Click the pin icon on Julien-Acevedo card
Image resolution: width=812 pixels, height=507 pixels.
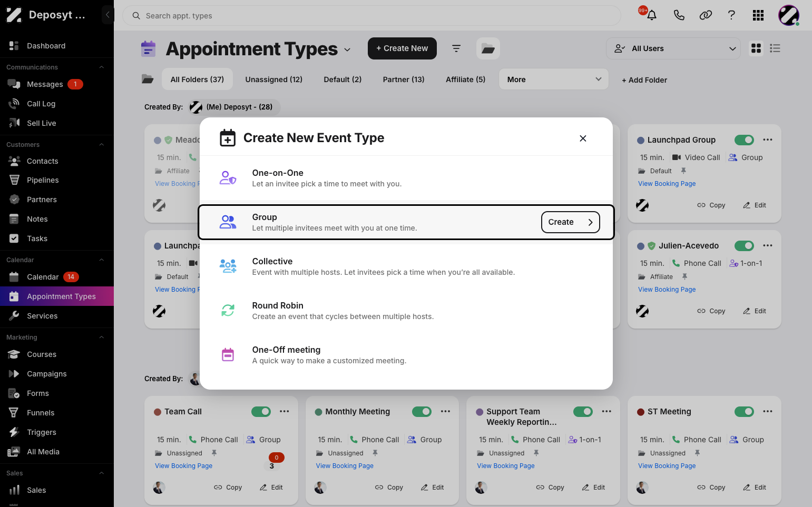684,276
